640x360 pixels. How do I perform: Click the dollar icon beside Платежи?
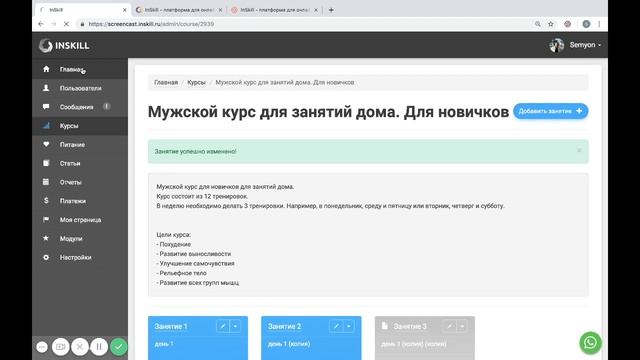tap(46, 200)
